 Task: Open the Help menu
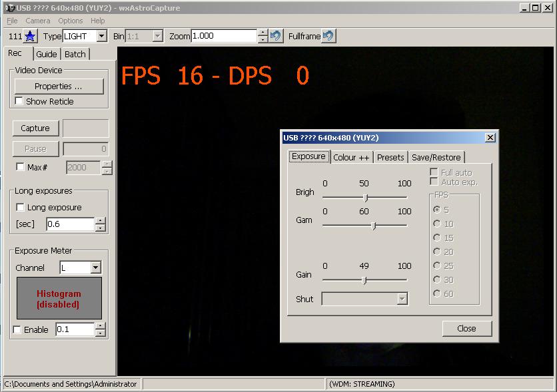(97, 21)
